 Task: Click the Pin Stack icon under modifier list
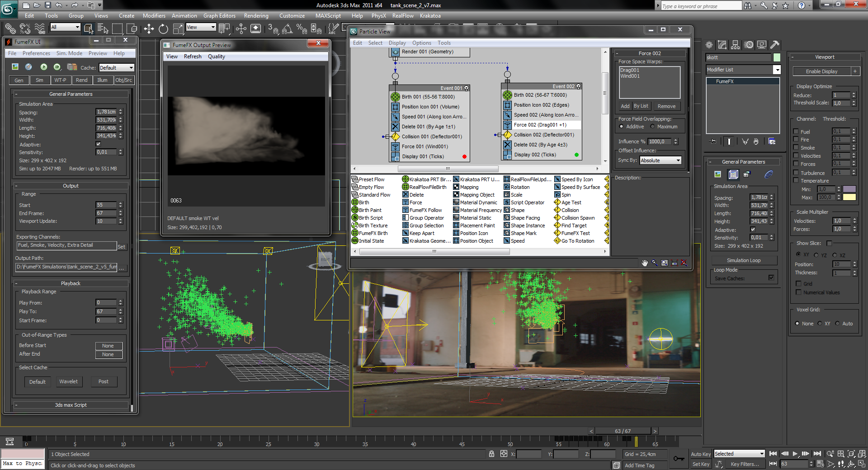coord(713,141)
